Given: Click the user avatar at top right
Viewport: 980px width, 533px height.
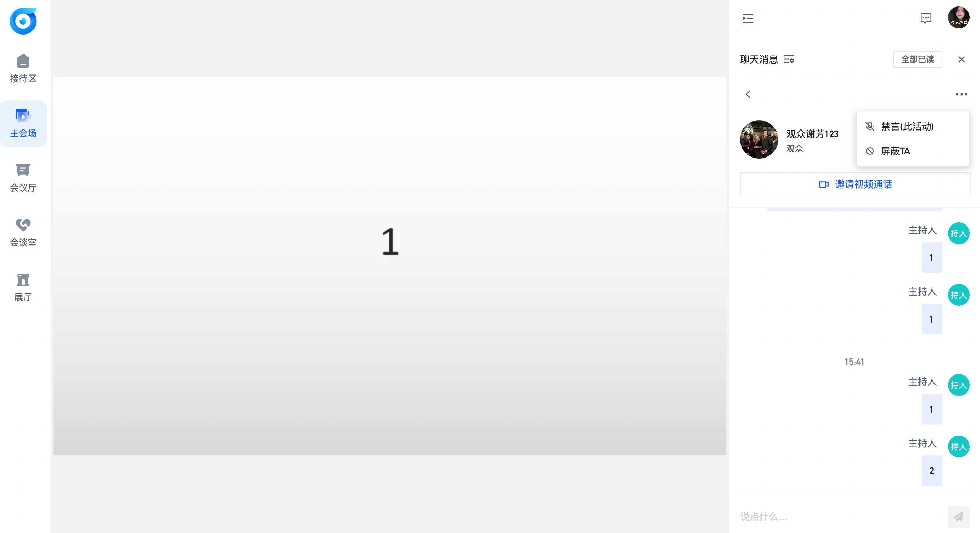Looking at the screenshot, I should tap(958, 17).
